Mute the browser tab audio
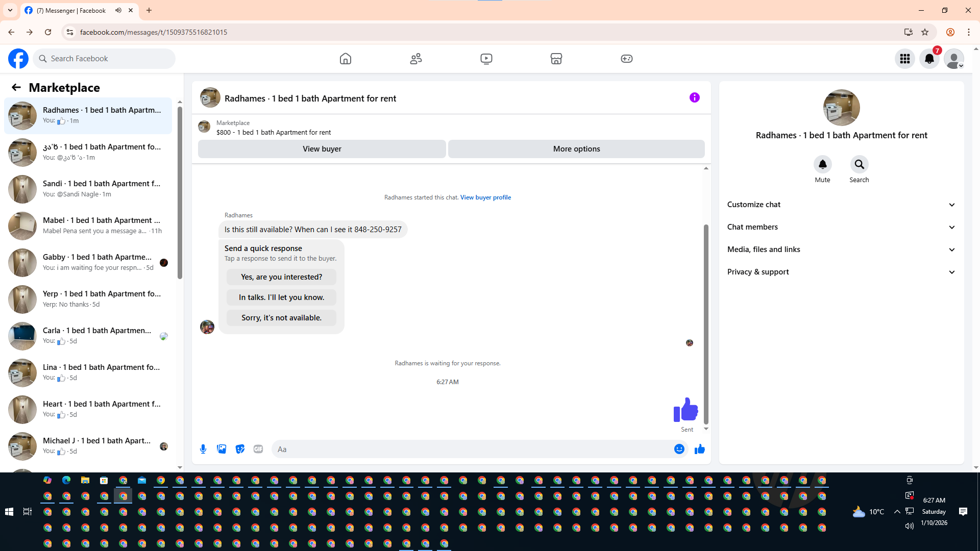This screenshot has height=551, width=980. click(x=118, y=10)
